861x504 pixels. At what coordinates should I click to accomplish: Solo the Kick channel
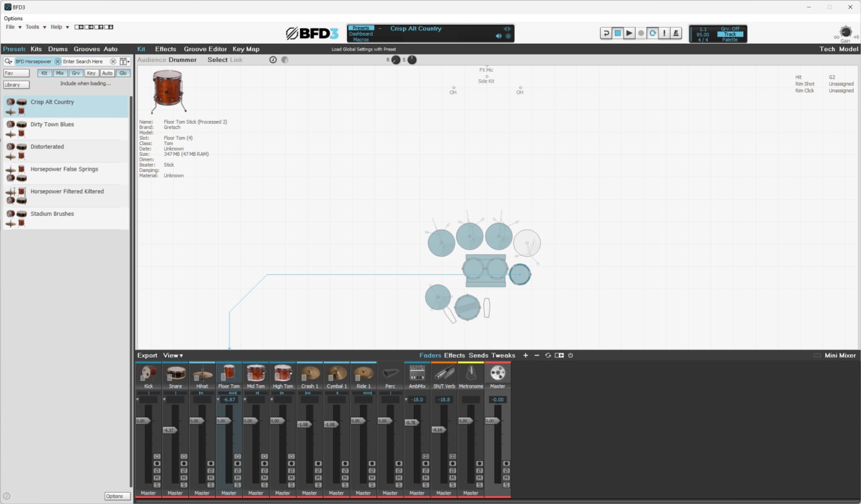[157, 485]
